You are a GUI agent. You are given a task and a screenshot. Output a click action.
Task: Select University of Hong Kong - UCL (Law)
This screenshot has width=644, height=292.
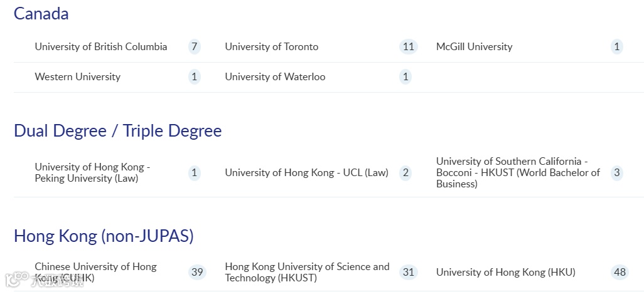coord(306,173)
